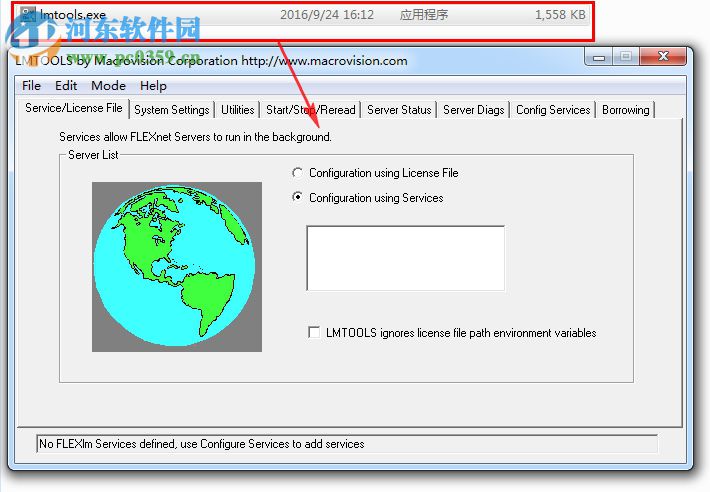Open the Borrowing tab
This screenshot has height=492, width=710.
click(626, 110)
